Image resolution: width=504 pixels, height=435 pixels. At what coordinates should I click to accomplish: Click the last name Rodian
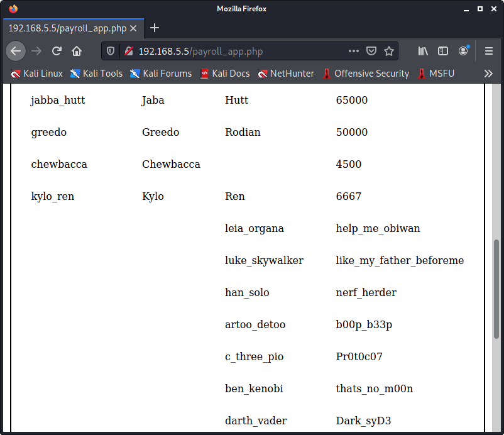click(x=243, y=132)
